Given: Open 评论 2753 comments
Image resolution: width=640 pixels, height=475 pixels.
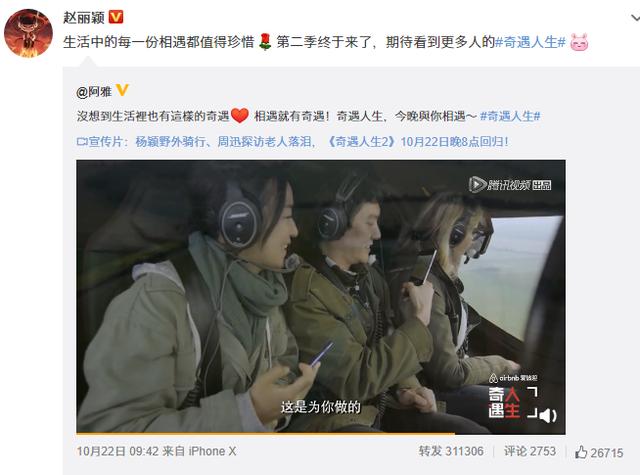Looking at the screenshot, I should click(530, 451).
